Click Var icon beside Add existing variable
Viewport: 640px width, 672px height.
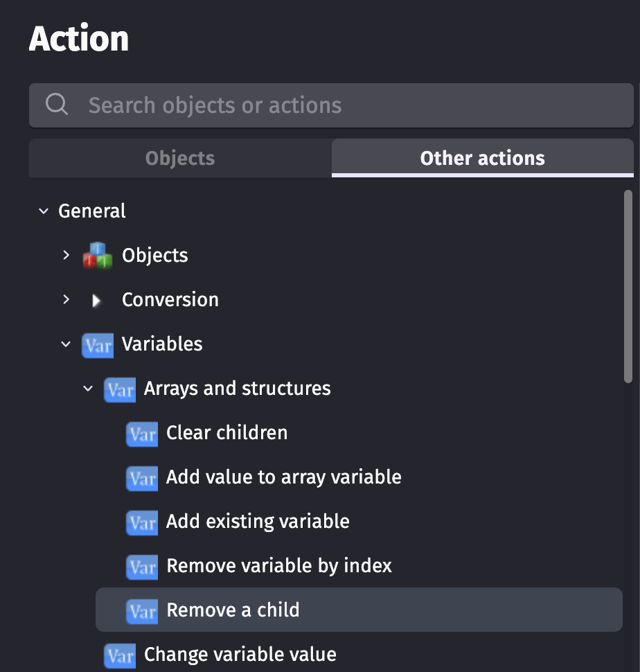[x=142, y=522]
